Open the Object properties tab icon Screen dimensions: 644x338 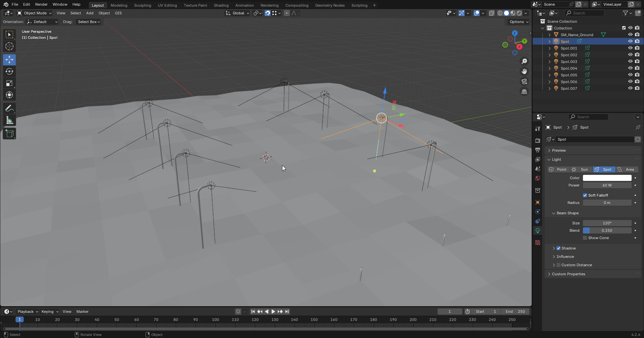pyautogui.click(x=538, y=202)
